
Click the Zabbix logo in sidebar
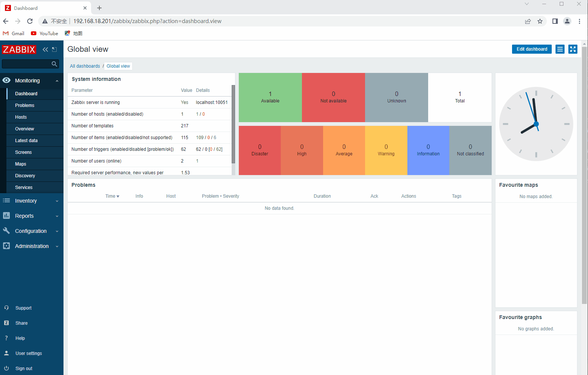pos(19,50)
